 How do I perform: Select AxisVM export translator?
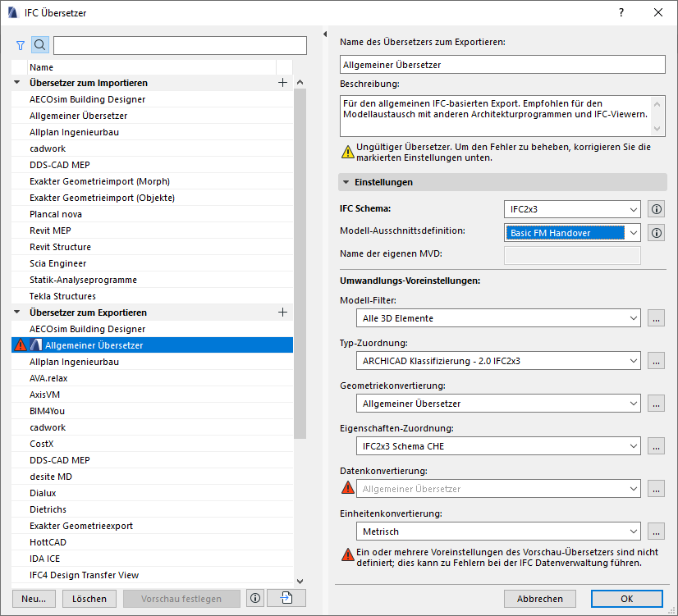(152, 395)
